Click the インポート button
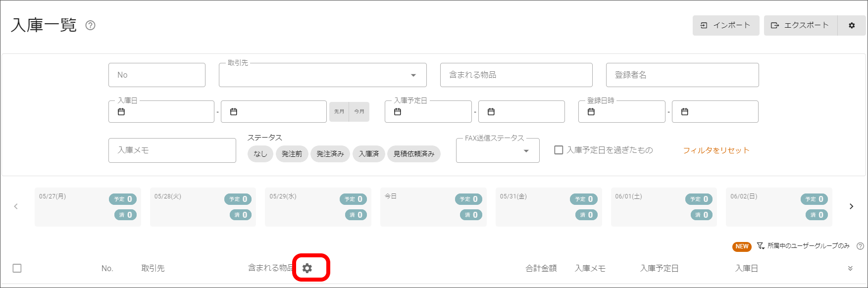The image size is (868, 288). [725, 25]
